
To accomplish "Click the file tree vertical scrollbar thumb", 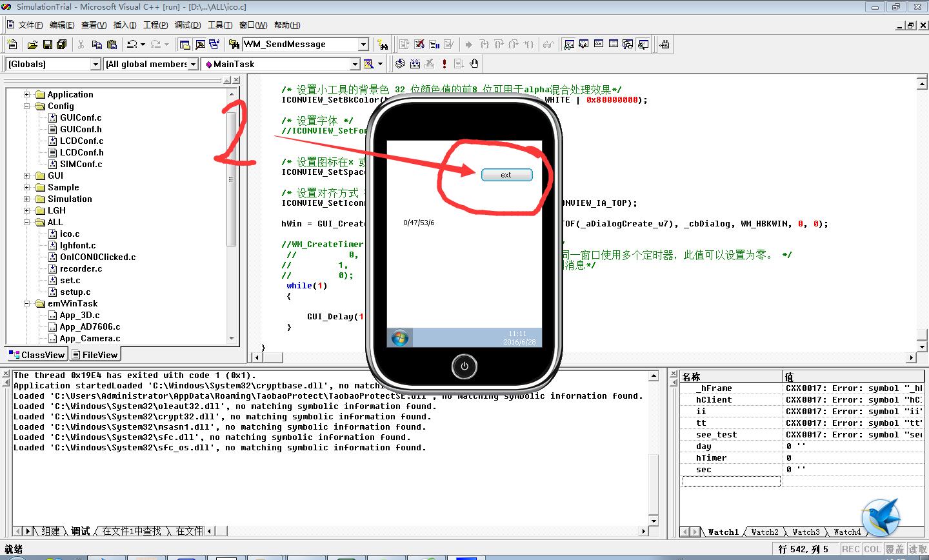I will click(x=232, y=177).
